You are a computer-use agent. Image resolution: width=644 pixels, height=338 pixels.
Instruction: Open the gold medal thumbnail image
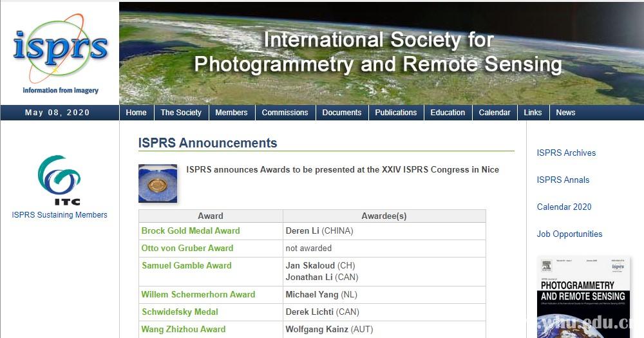pos(157,183)
